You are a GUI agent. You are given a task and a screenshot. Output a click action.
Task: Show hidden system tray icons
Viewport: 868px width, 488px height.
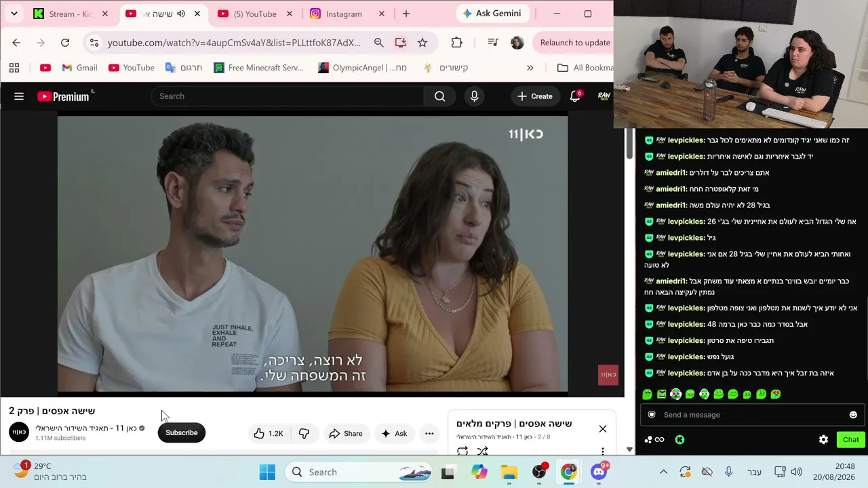coord(663,472)
